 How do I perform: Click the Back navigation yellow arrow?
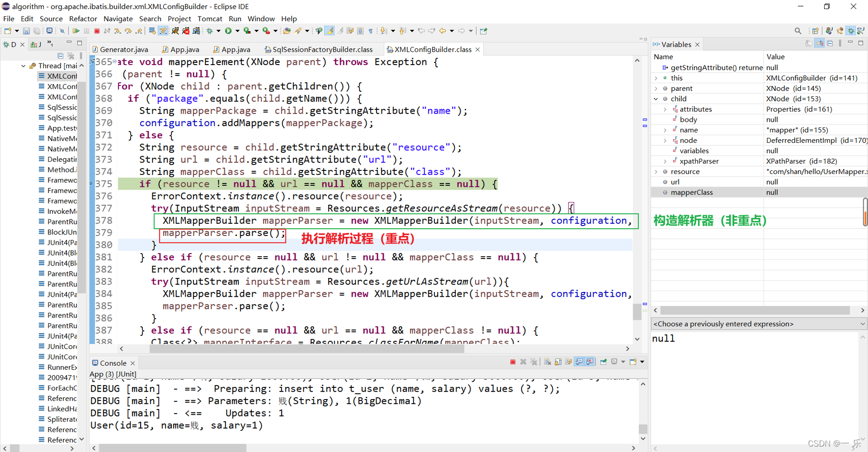click(442, 31)
